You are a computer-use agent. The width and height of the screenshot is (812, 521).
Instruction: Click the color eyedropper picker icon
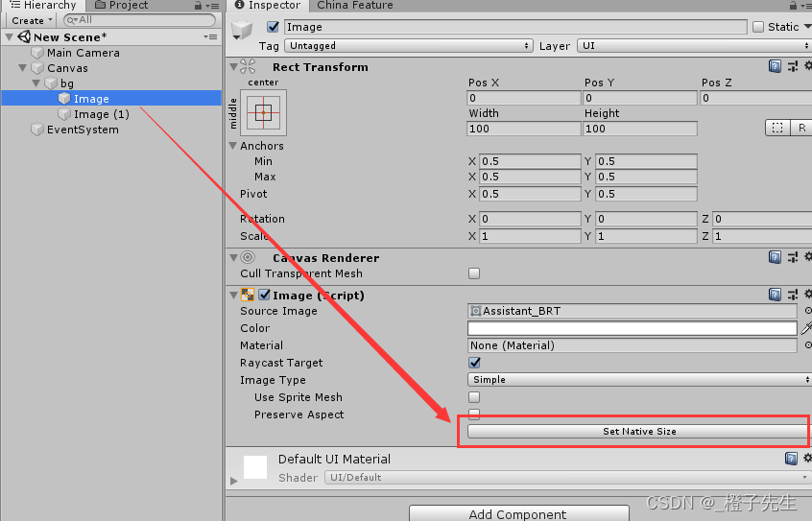(806, 328)
